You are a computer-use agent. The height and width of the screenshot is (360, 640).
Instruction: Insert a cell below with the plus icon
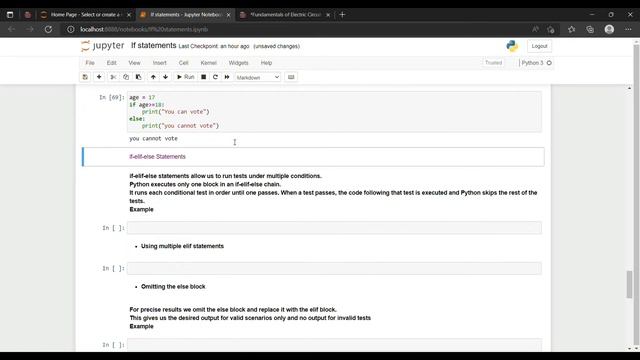[x=99, y=77]
